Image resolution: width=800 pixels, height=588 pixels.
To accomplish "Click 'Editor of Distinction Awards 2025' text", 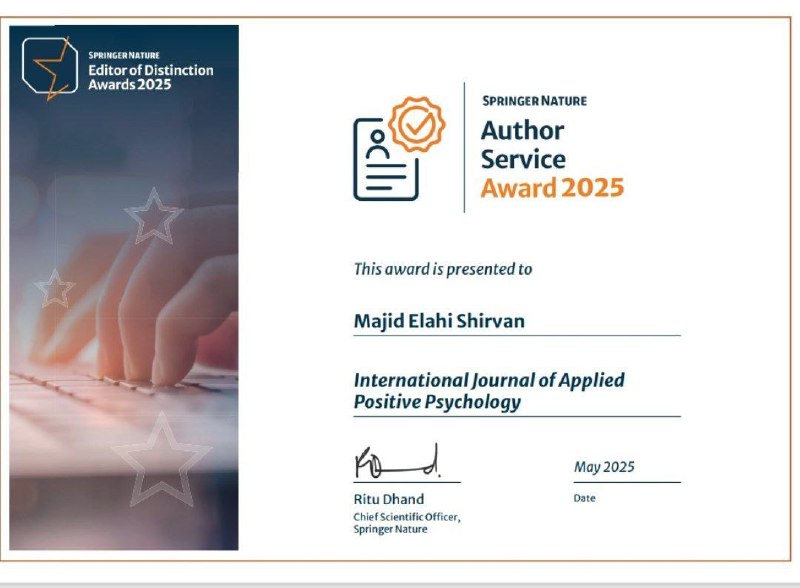I will point(151,77).
